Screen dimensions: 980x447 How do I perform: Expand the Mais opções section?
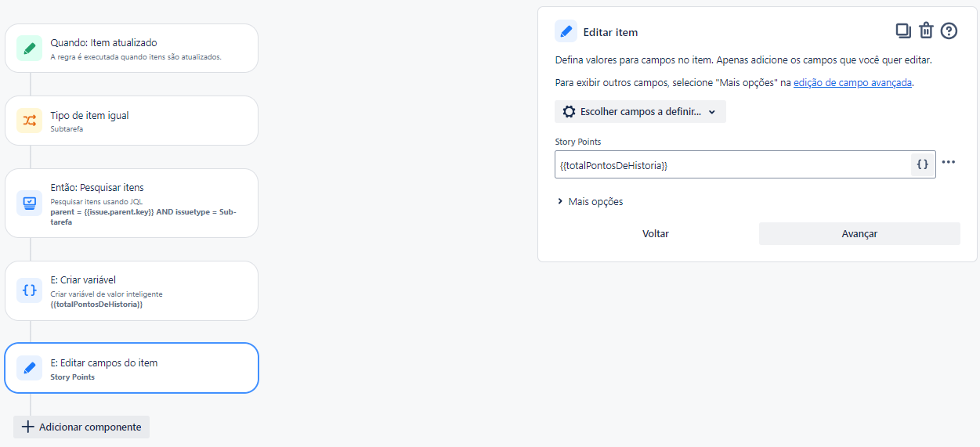coord(590,201)
